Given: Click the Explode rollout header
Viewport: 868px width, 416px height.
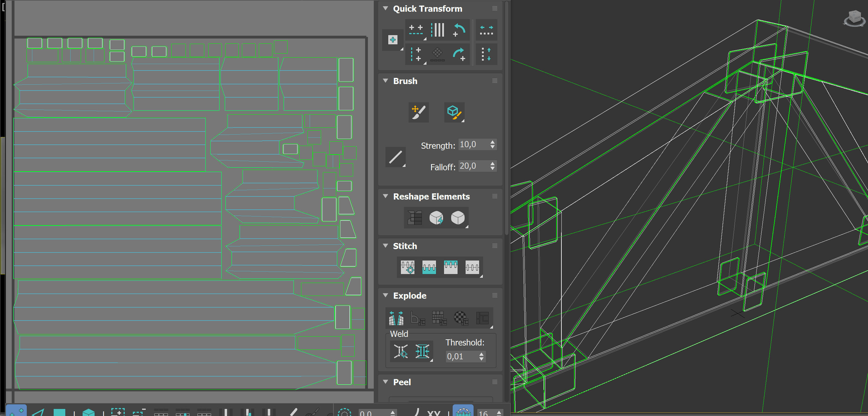Looking at the screenshot, I should tap(410, 296).
